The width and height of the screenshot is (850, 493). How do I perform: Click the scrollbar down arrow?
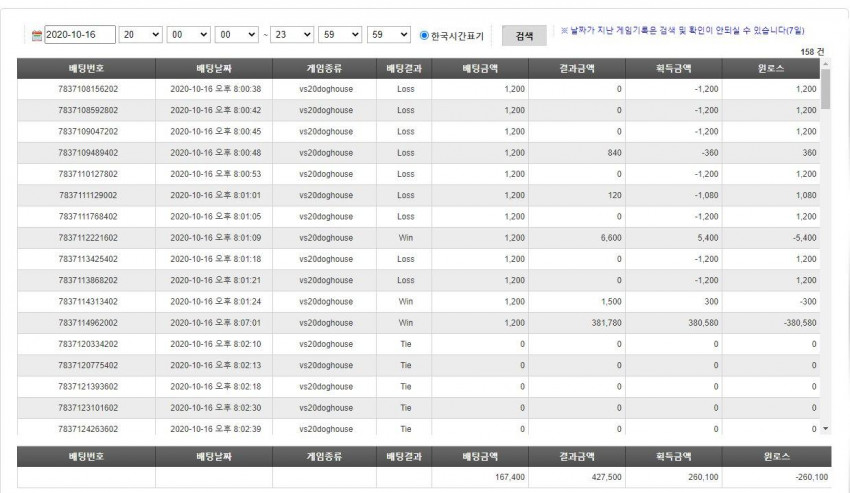point(826,428)
